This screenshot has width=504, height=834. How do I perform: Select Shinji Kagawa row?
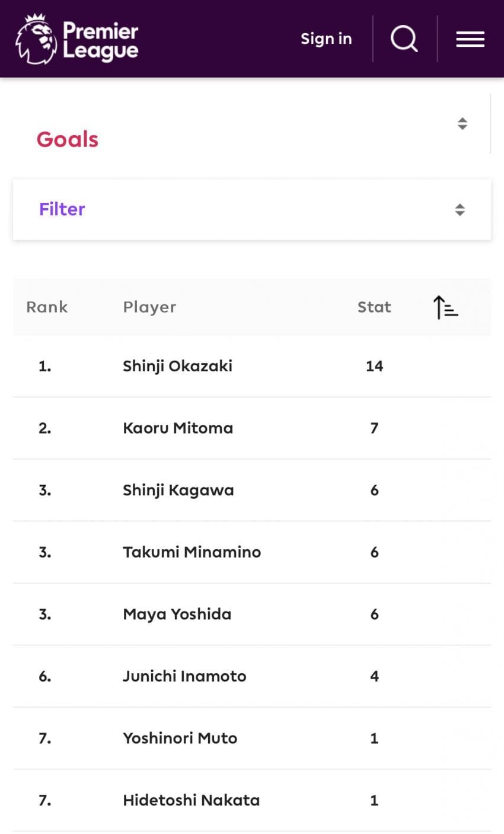(x=178, y=491)
